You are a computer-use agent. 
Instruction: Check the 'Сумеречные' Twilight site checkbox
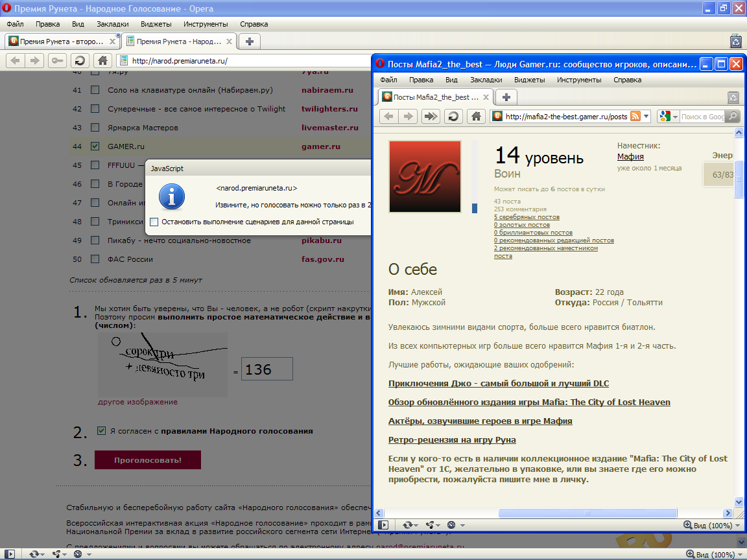[x=95, y=109]
